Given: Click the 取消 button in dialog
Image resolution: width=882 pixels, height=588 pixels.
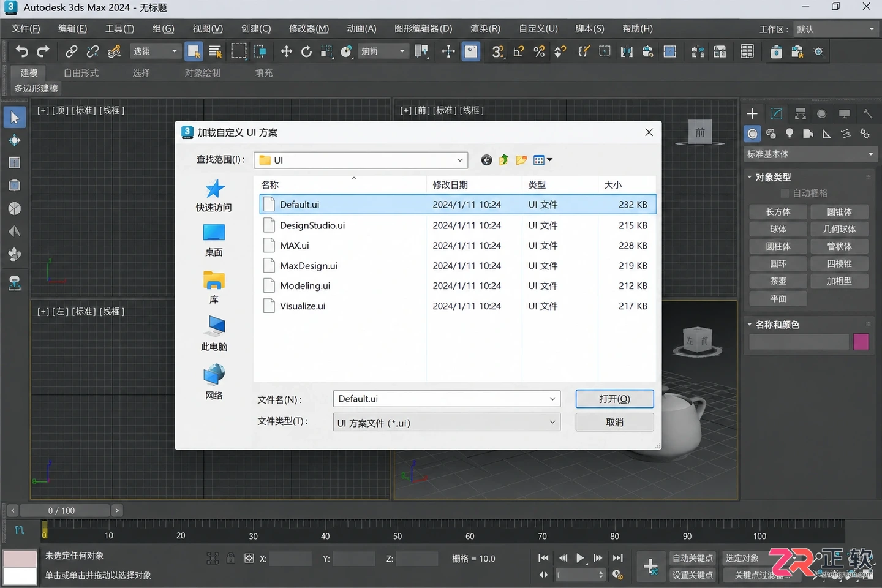Looking at the screenshot, I should 614,423.
